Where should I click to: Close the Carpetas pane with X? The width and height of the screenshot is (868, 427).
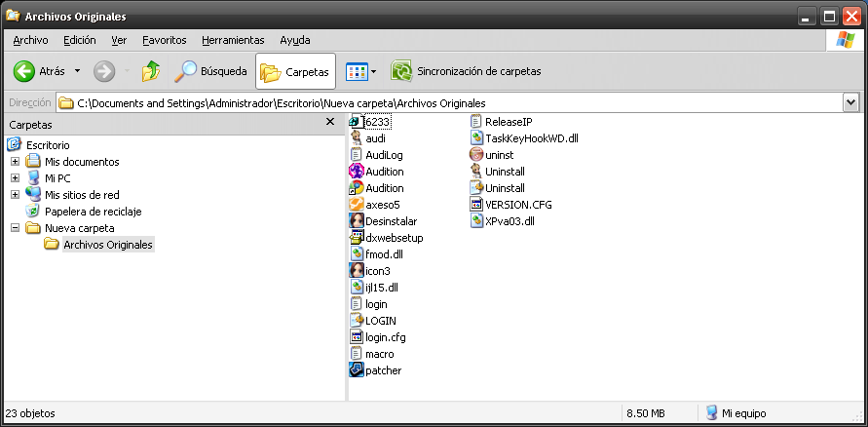click(x=330, y=122)
